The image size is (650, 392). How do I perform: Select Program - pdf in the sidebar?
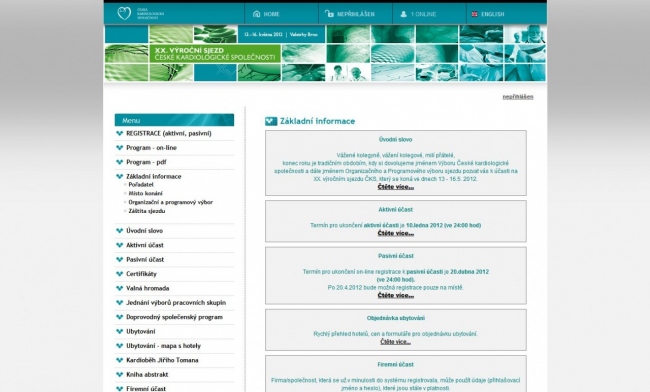point(146,162)
